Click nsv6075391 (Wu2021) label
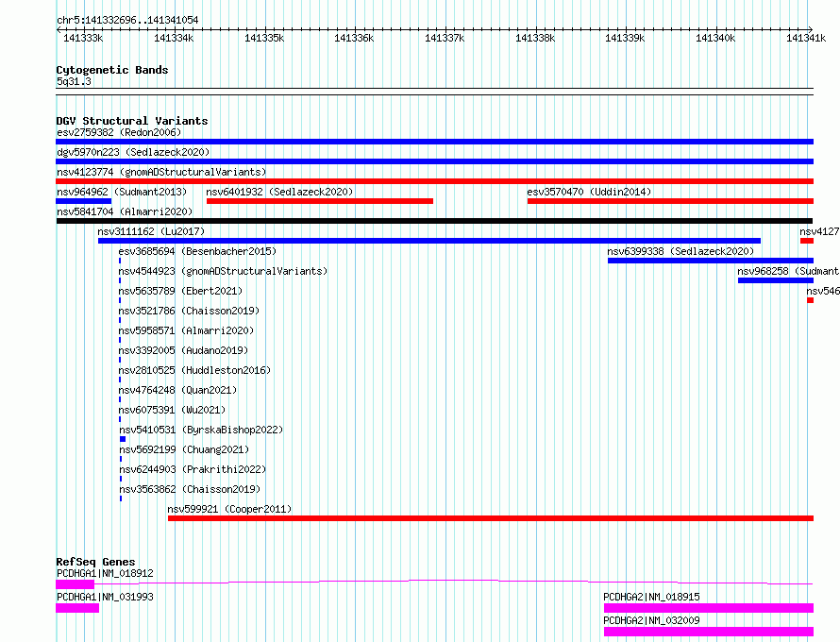840x642 pixels. point(172,410)
